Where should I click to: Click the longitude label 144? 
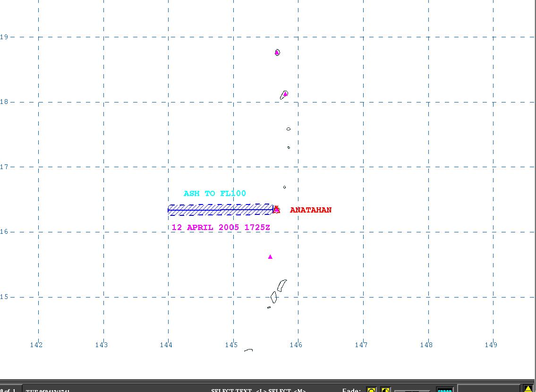pyautogui.click(x=166, y=345)
